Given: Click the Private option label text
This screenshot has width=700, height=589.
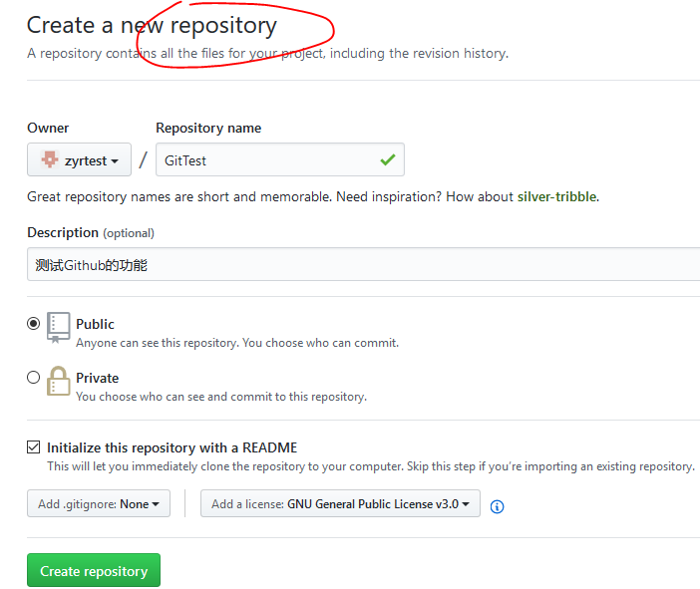Looking at the screenshot, I should pyautogui.click(x=98, y=378).
